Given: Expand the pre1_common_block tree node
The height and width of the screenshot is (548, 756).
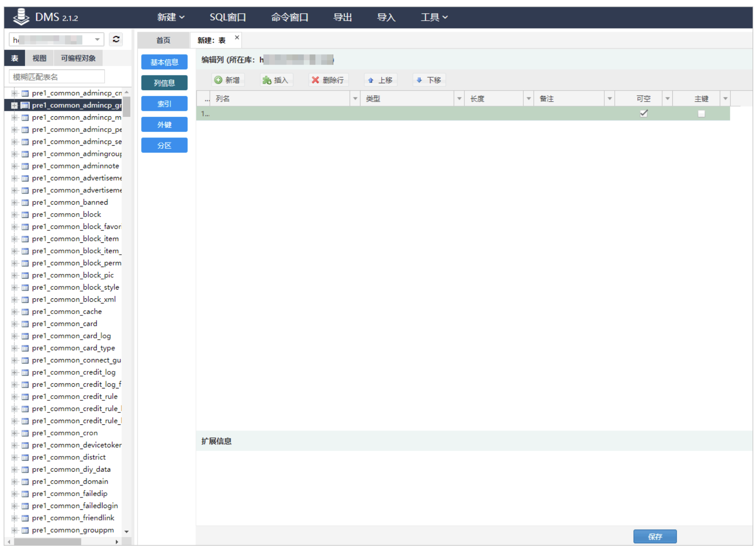Looking at the screenshot, I should point(15,215).
